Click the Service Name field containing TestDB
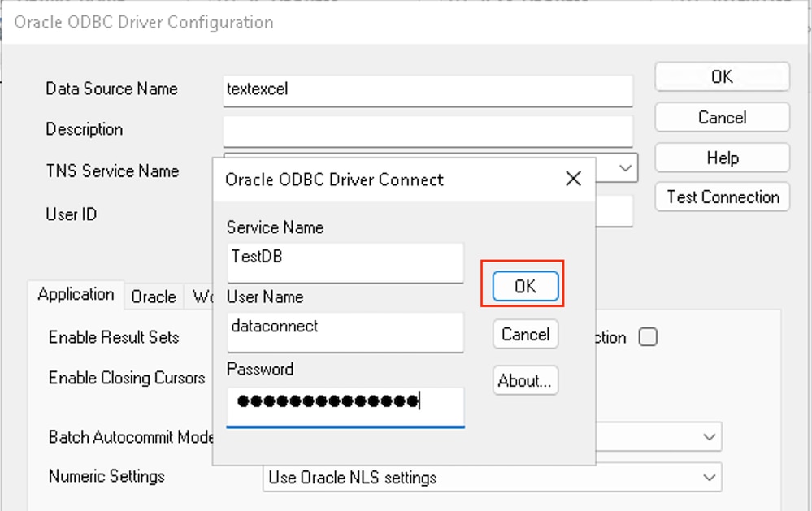Viewport: 812px width, 511px height. pyautogui.click(x=345, y=263)
